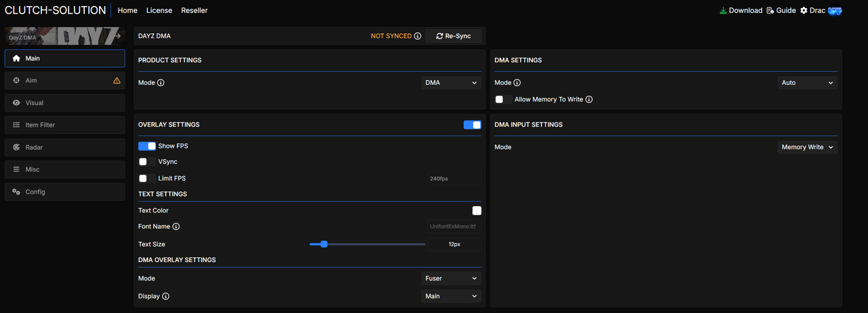Toggle the Overlay Settings master switch
This screenshot has height=313, width=868.
[x=472, y=125]
